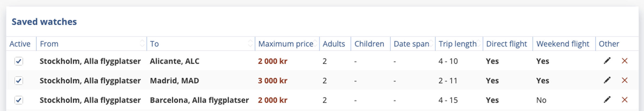
Task: Edit the Alicante watch with pencil icon
Action: [607, 61]
